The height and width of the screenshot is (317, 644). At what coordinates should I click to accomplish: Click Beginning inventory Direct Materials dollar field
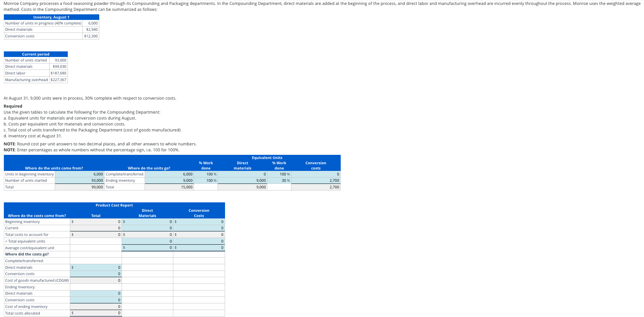click(147, 222)
